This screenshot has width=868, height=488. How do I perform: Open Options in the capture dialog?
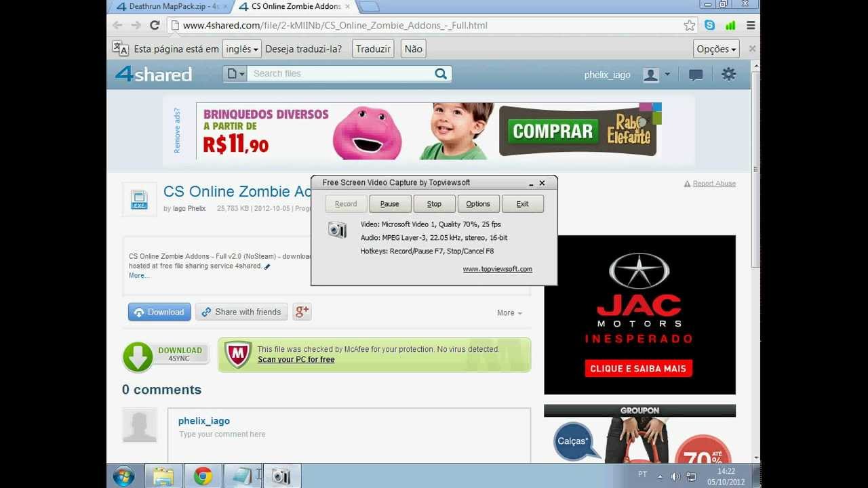coord(478,204)
